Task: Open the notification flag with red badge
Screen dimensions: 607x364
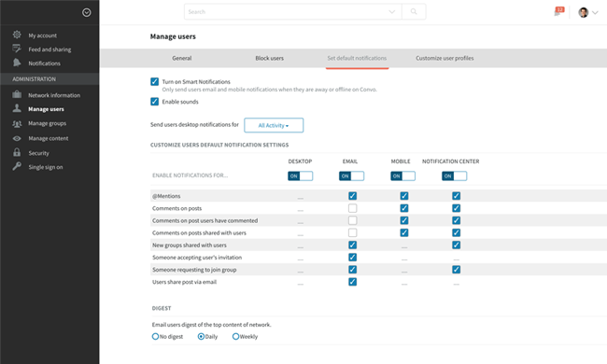Action: tap(558, 11)
